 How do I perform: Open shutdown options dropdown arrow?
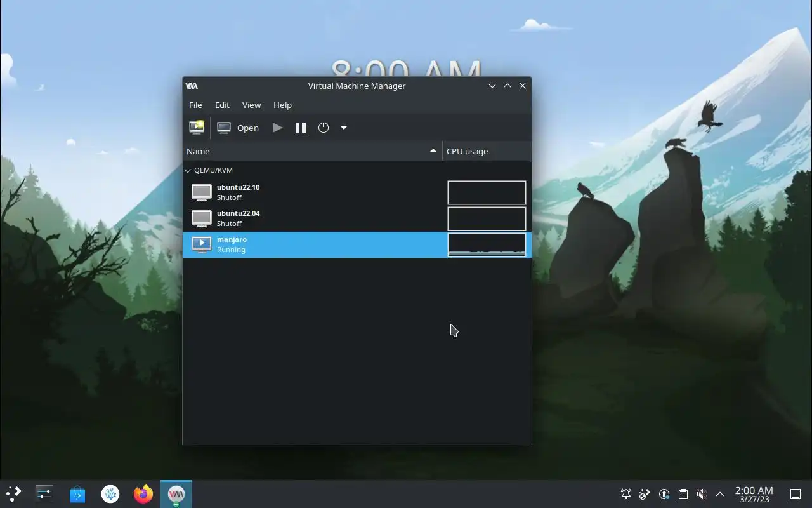pos(344,128)
